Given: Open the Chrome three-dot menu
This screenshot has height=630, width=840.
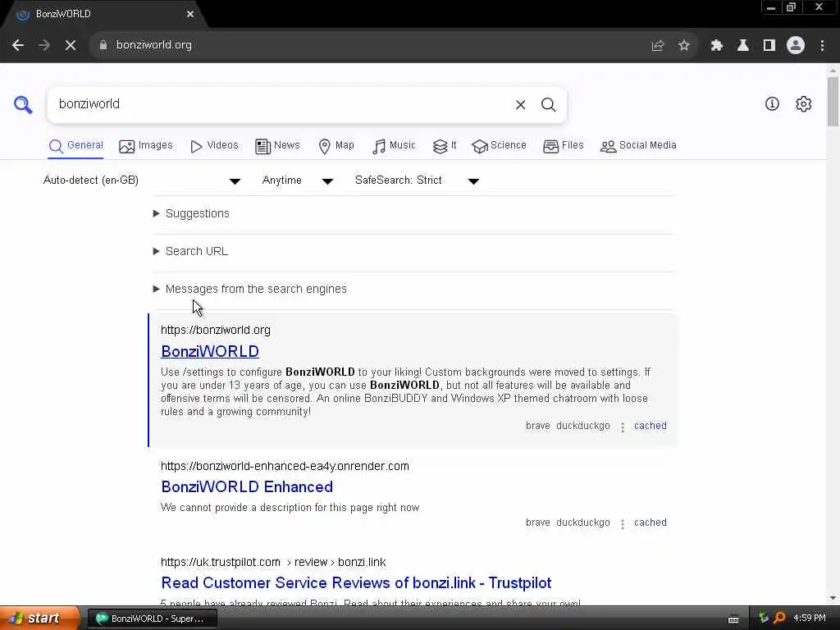Looking at the screenshot, I should click(822, 46).
